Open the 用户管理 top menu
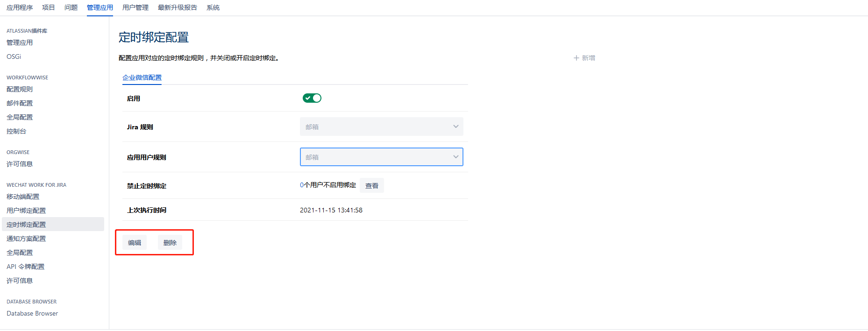 tap(135, 7)
